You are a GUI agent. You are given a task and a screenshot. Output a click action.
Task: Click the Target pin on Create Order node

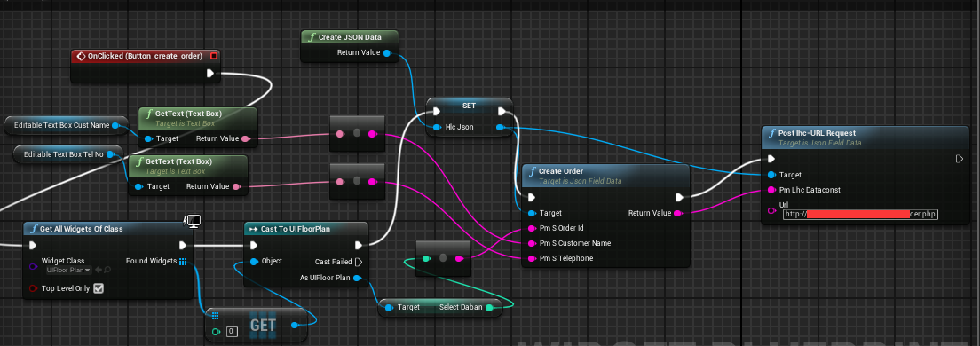coord(532,213)
